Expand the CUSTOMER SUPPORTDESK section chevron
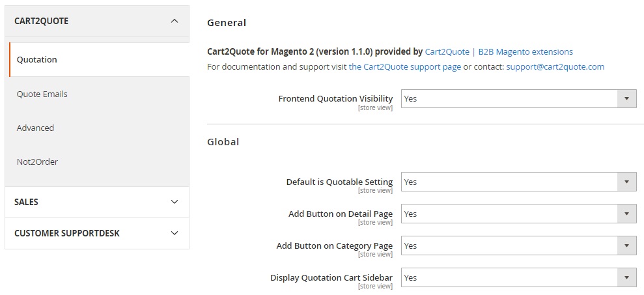 [x=174, y=233]
